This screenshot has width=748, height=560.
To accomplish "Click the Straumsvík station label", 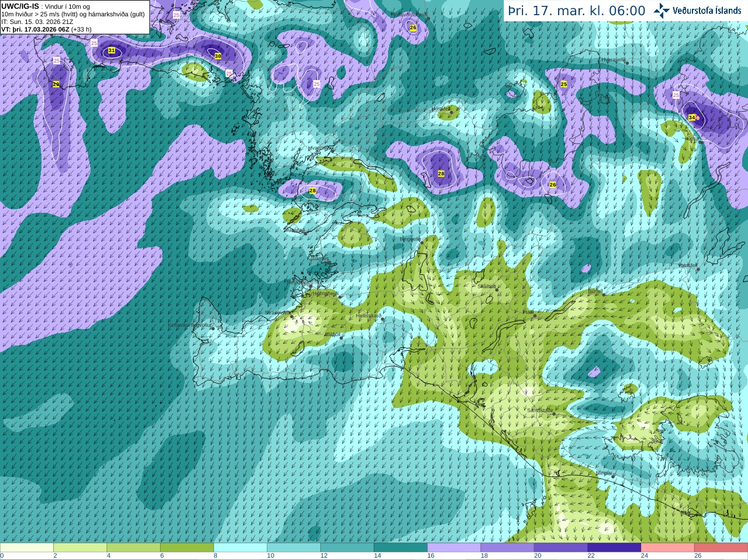I will pyautogui.click(x=277, y=313).
